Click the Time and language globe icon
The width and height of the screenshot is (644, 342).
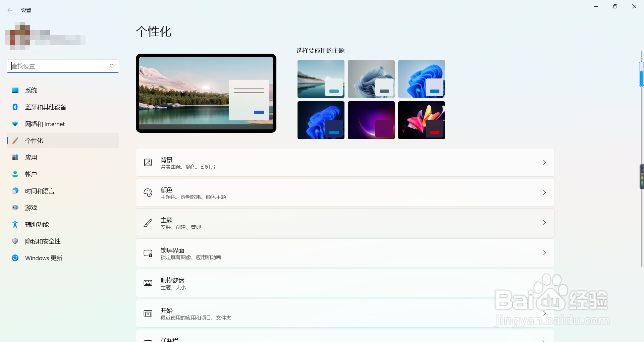15,191
